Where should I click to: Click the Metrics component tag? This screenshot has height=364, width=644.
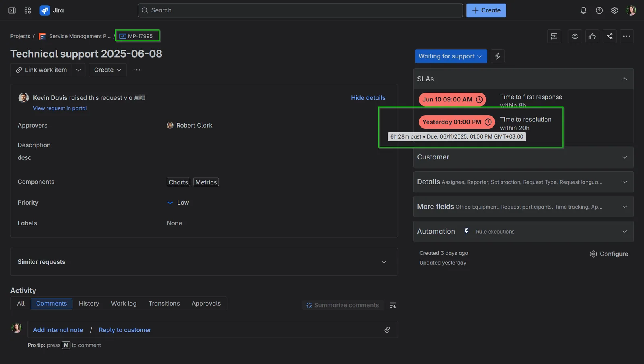click(x=206, y=182)
